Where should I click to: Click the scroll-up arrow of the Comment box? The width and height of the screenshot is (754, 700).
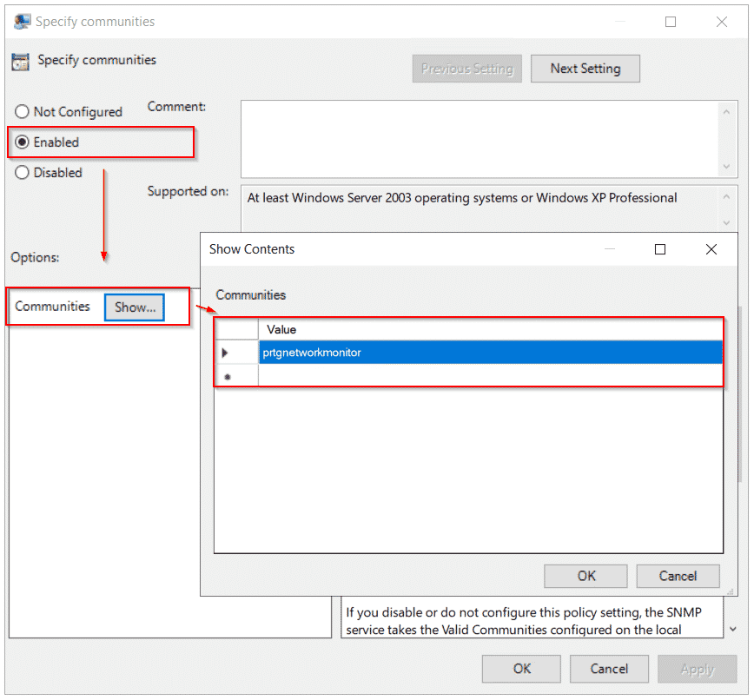(727, 111)
